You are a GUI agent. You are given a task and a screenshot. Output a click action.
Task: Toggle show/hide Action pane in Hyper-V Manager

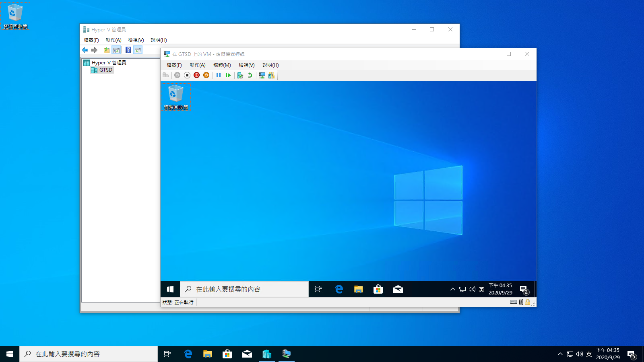(x=138, y=50)
